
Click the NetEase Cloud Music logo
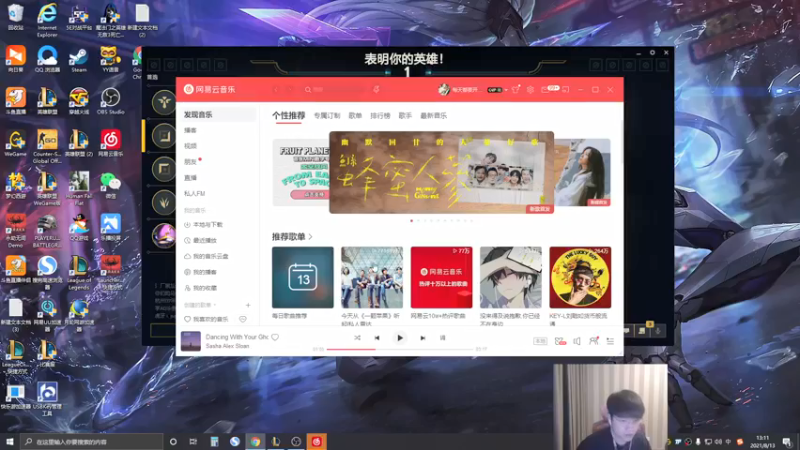coord(210,89)
